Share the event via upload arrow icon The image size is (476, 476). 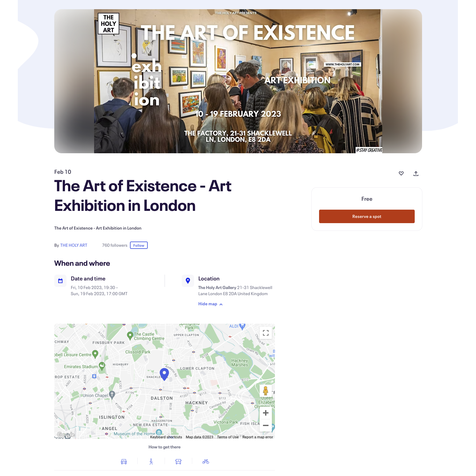[416, 173]
